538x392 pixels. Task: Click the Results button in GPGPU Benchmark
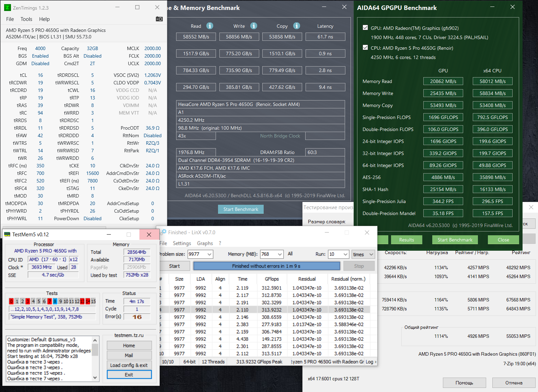coord(407,240)
